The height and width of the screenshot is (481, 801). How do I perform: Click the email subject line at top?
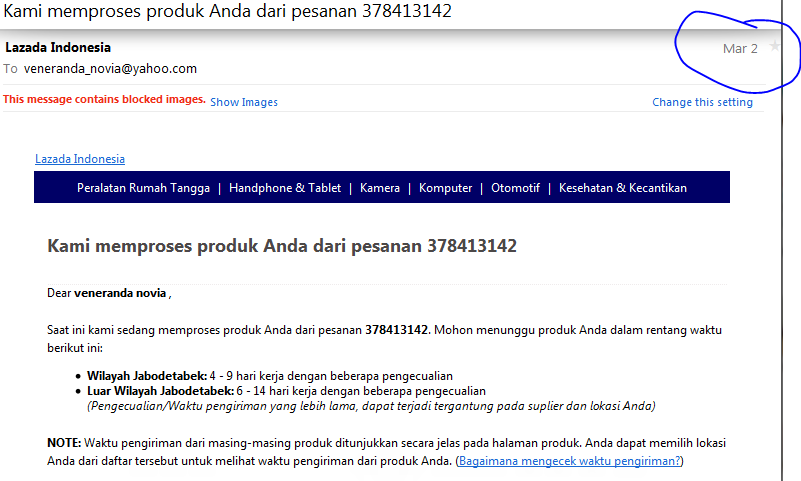[227, 11]
